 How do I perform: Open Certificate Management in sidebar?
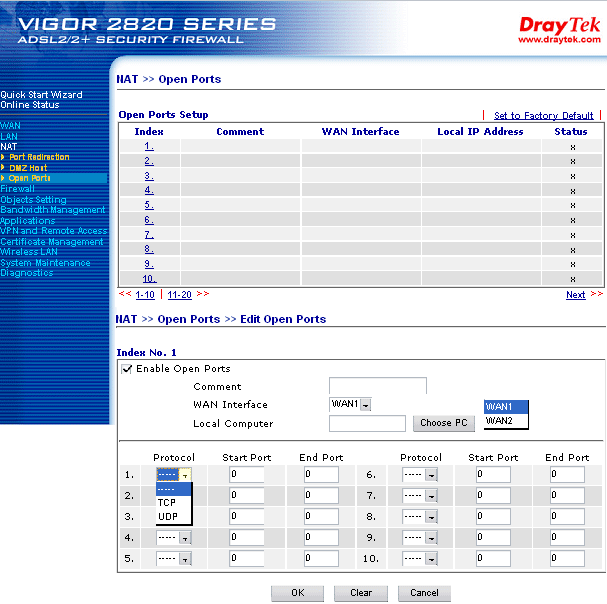point(51,242)
